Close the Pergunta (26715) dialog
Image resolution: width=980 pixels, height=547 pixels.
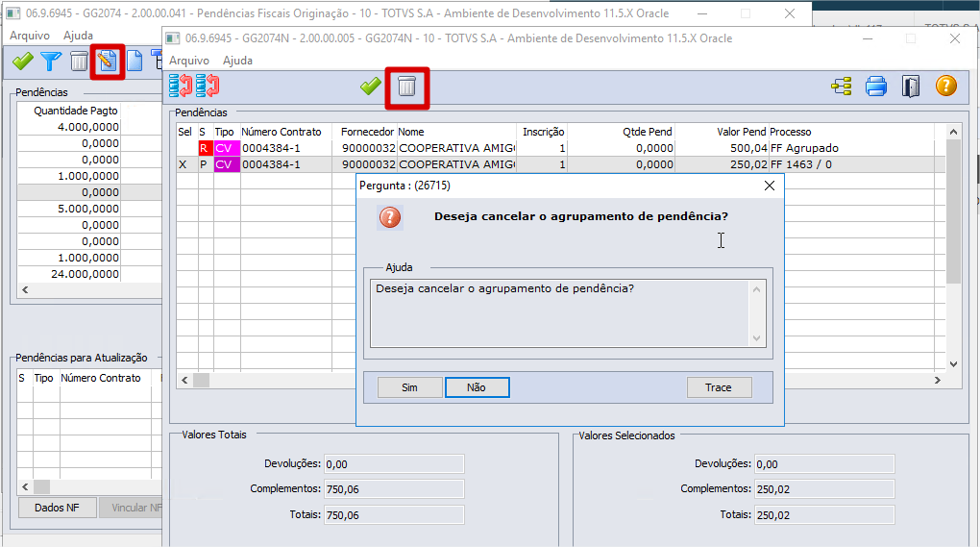pos(770,186)
